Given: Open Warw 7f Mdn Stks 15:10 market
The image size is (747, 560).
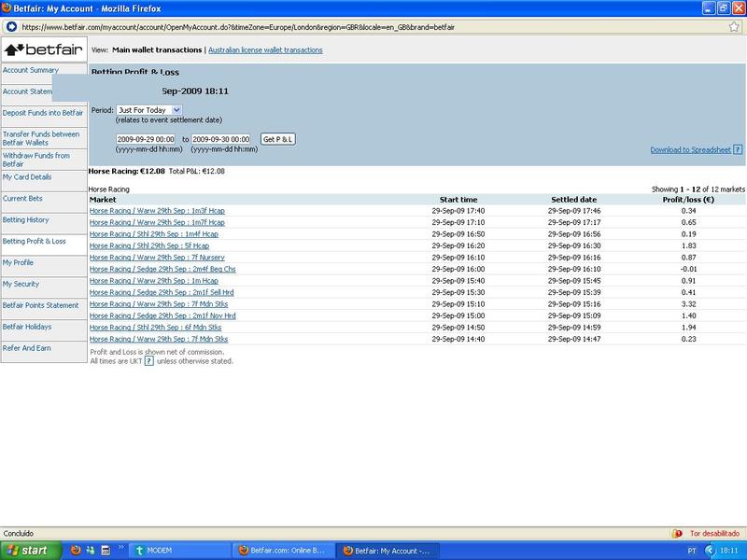Looking at the screenshot, I should (159, 304).
